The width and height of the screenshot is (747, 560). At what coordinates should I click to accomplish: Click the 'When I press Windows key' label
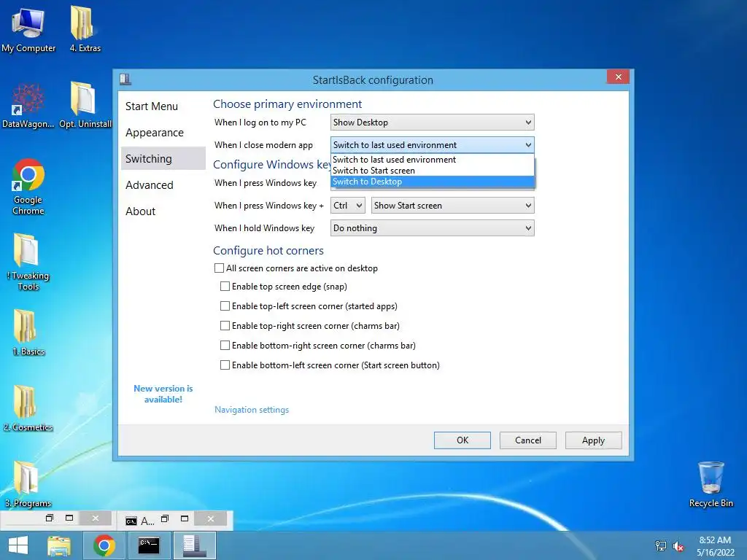point(266,183)
